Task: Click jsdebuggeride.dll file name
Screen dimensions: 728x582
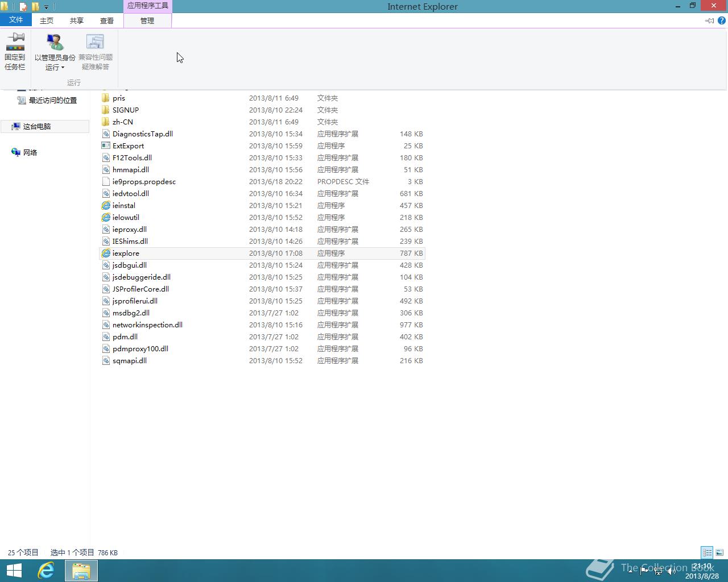Action: pos(142,277)
